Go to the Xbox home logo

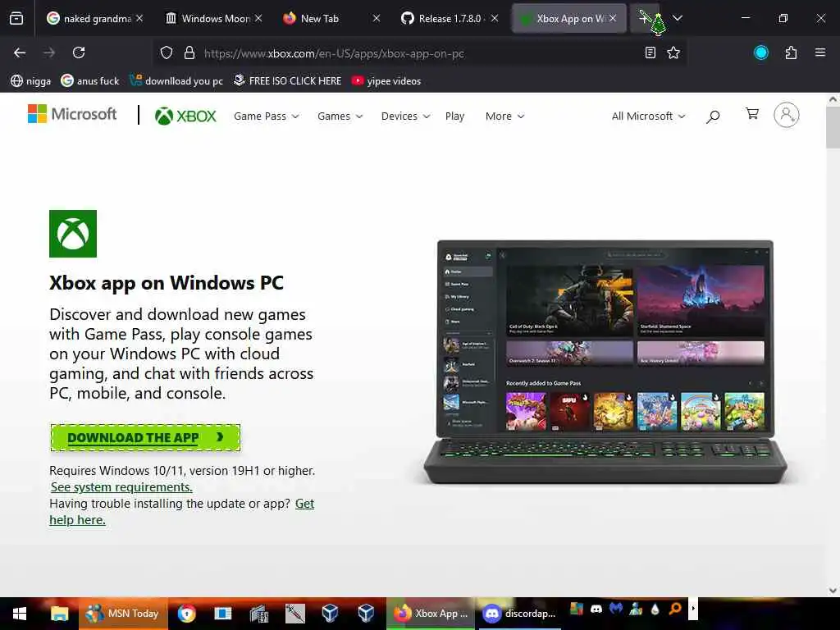[185, 116]
